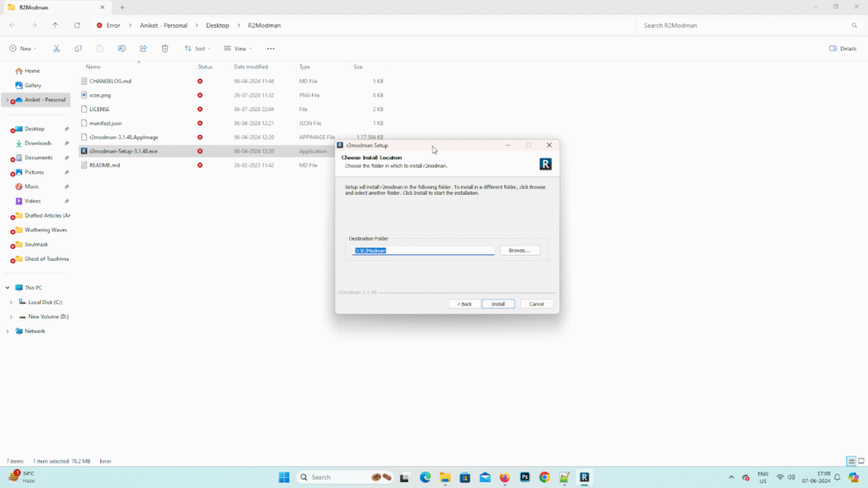Navigate back using the Explorer back arrow
The height and width of the screenshot is (488, 868).
coord(12,25)
